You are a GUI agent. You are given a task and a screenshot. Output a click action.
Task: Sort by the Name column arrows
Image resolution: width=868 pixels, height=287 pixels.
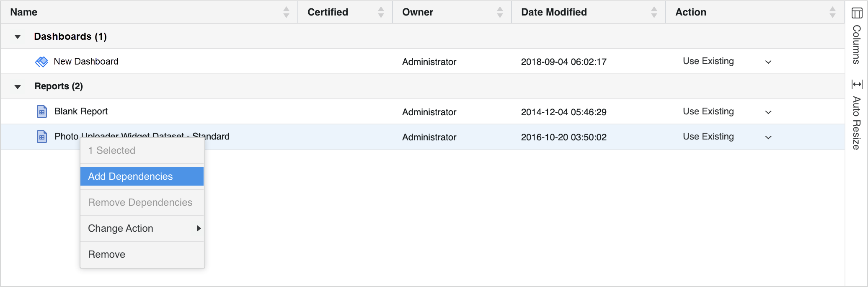286,12
